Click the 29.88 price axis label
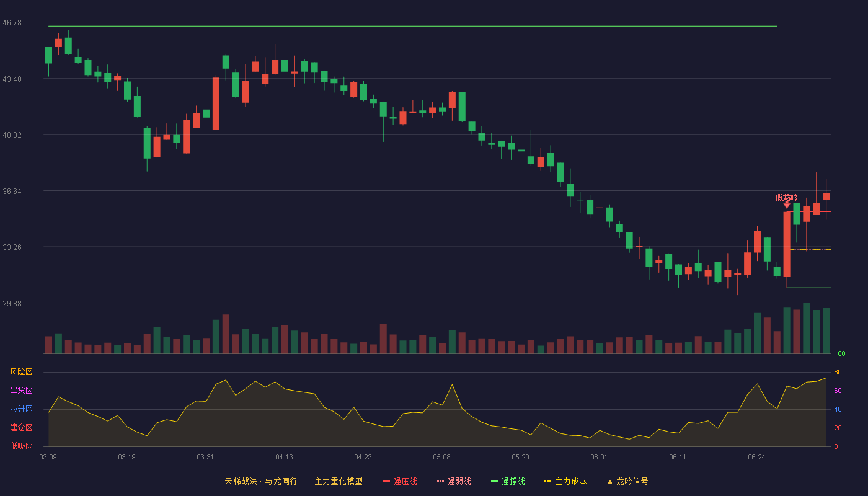This screenshot has width=868, height=496. pyautogui.click(x=12, y=304)
